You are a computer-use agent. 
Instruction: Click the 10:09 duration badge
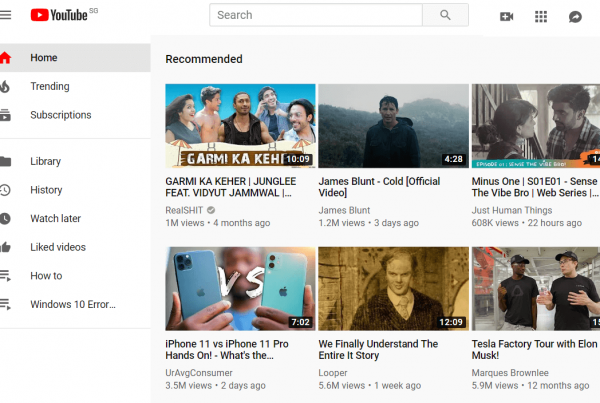(298, 159)
